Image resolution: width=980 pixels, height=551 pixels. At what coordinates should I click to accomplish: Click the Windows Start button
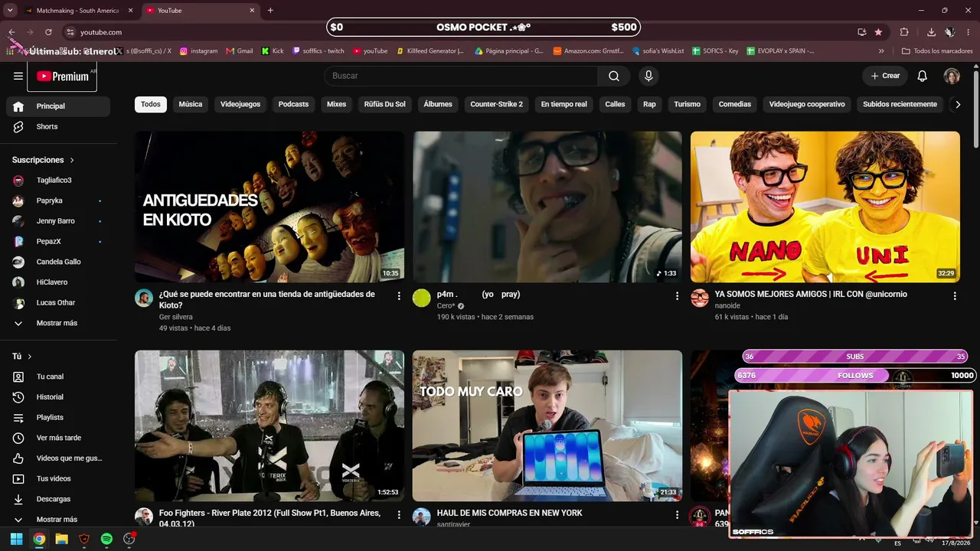coord(16,539)
